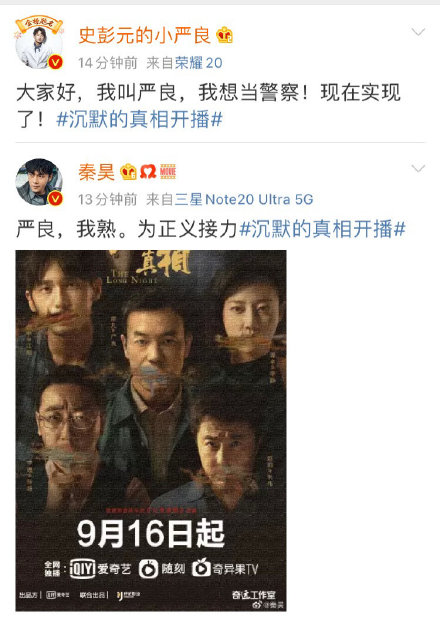The width and height of the screenshot is (440, 622).
Task: Click the first post's text body
Action: [209, 106]
